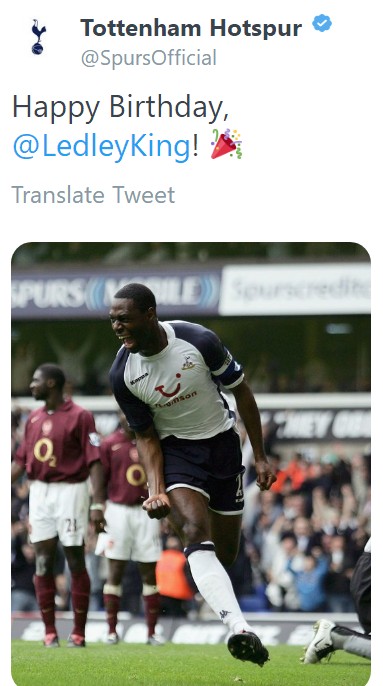Click the Tottenham crest on the white shirt
The image size is (383, 686).
[189, 362]
